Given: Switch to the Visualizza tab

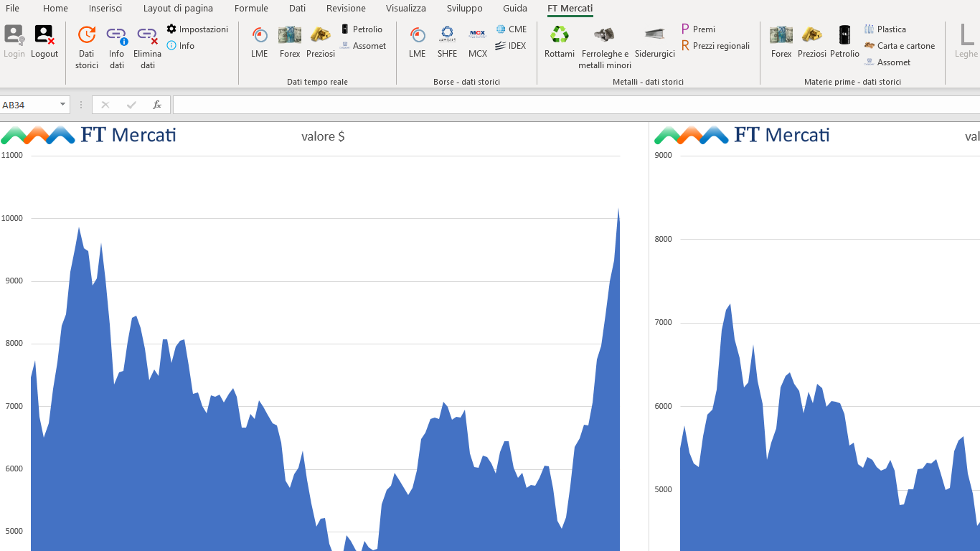Looking at the screenshot, I should tap(406, 9).
